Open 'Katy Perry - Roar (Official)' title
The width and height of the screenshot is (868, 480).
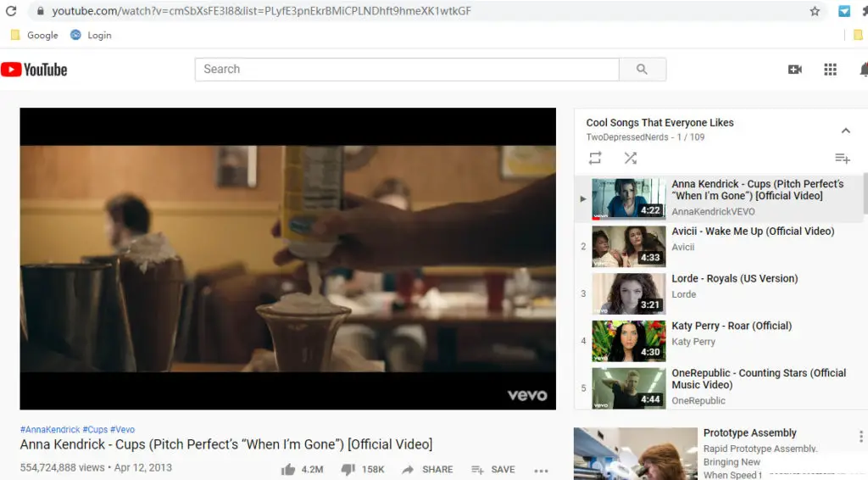coord(732,327)
